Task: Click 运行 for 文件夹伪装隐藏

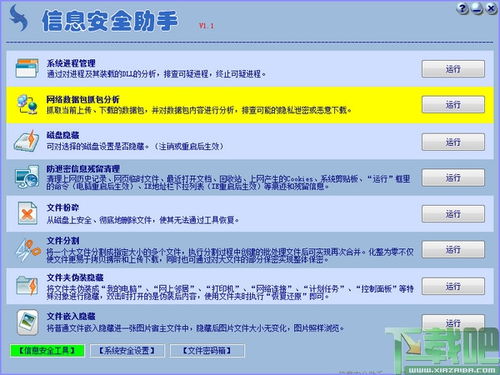Action: tap(453, 286)
